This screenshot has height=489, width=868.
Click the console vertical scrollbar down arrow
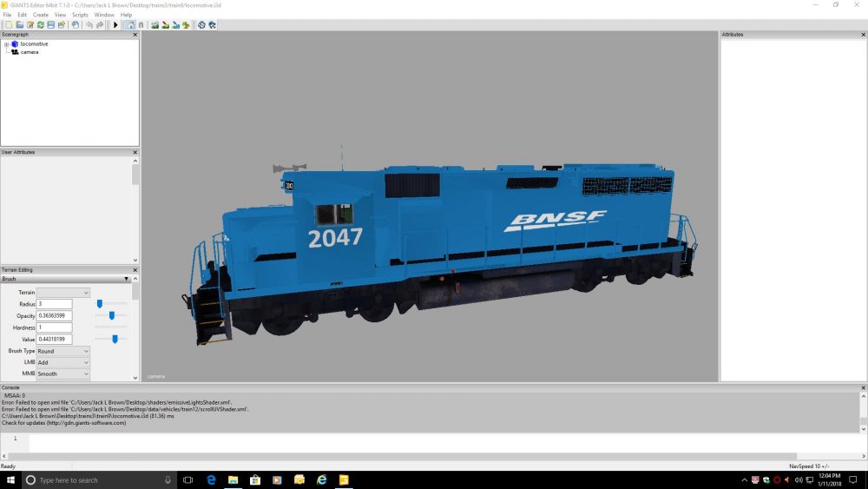[x=863, y=429]
